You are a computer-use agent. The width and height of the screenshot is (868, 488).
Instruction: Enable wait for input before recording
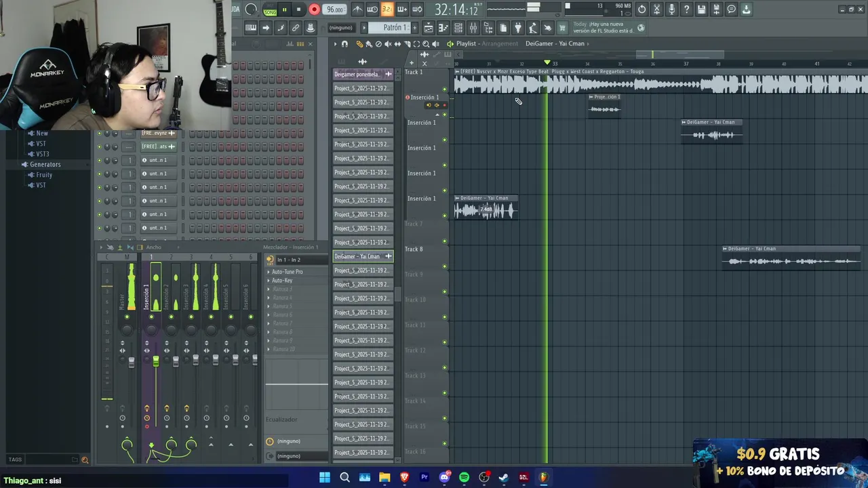coord(372,9)
